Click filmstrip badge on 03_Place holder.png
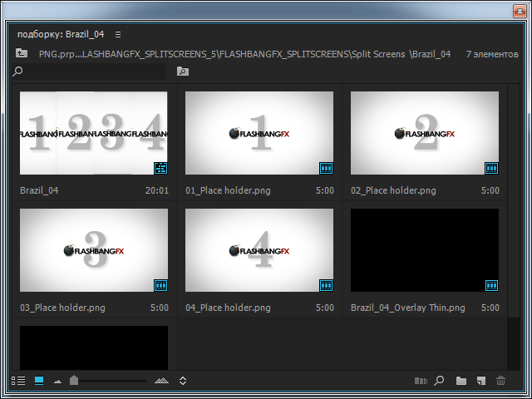 coord(160,285)
